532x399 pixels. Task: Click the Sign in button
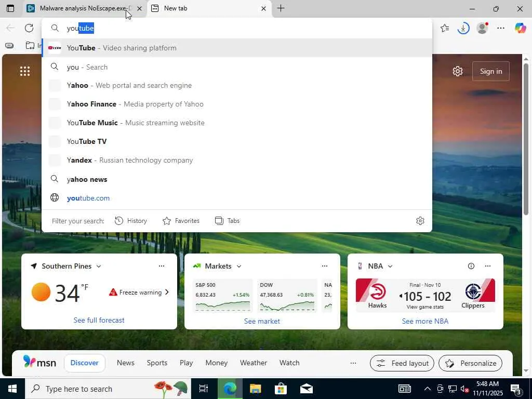490,71
